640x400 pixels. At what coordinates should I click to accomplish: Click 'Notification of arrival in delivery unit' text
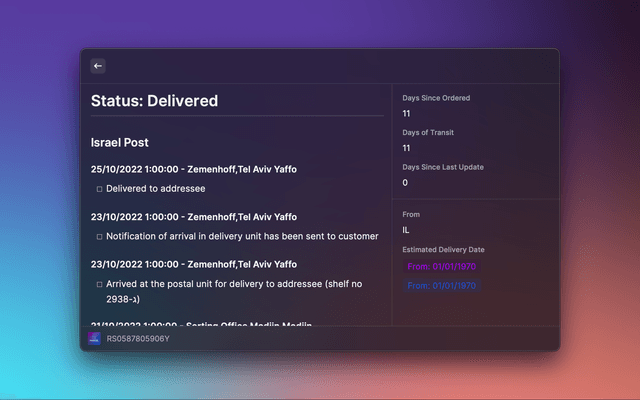(242, 237)
